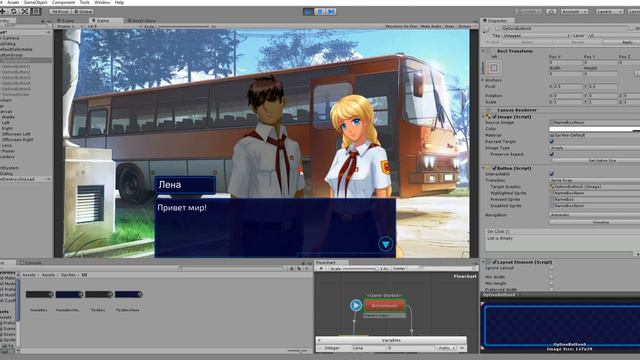Open the Tag dropdown in Inspector
Screen dimensions: 640x360
[x=536, y=36]
